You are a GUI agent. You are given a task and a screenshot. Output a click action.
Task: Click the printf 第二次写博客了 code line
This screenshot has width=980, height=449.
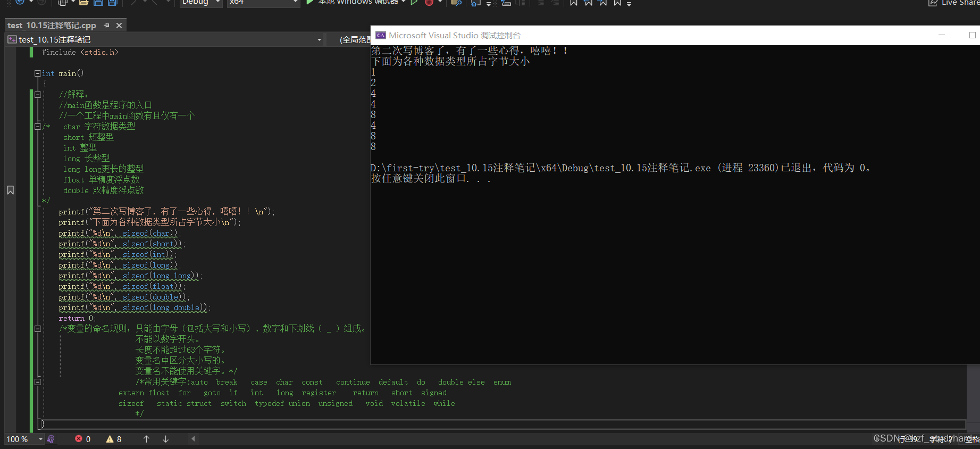point(167,212)
